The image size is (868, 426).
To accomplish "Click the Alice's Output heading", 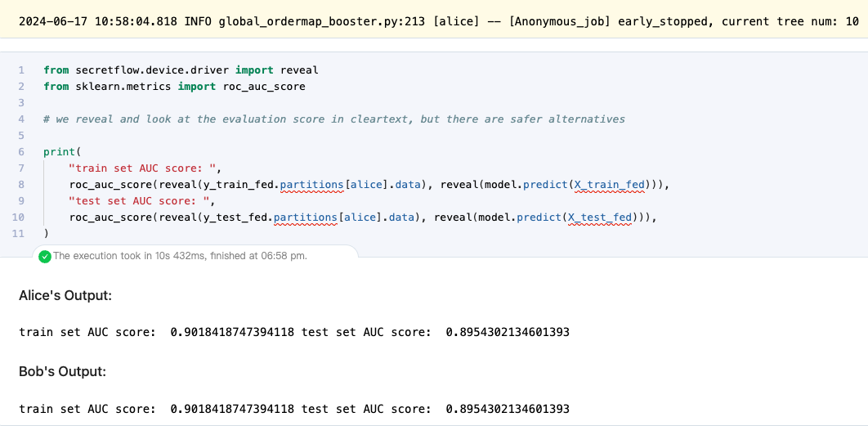I will (x=65, y=296).
